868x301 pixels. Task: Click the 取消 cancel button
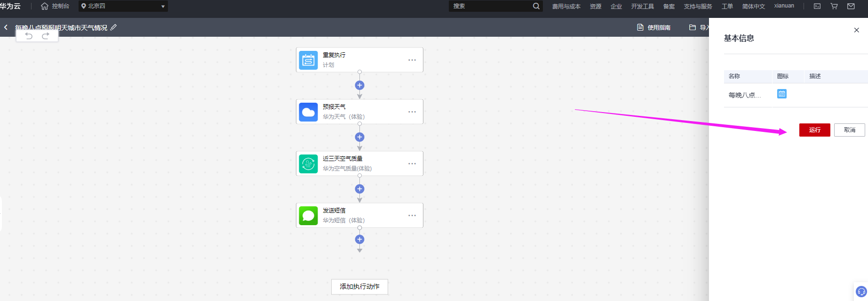[x=849, y=130]
